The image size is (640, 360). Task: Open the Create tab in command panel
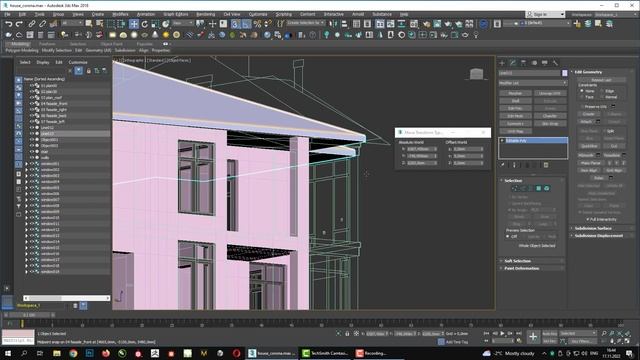(x=502, y=63)
